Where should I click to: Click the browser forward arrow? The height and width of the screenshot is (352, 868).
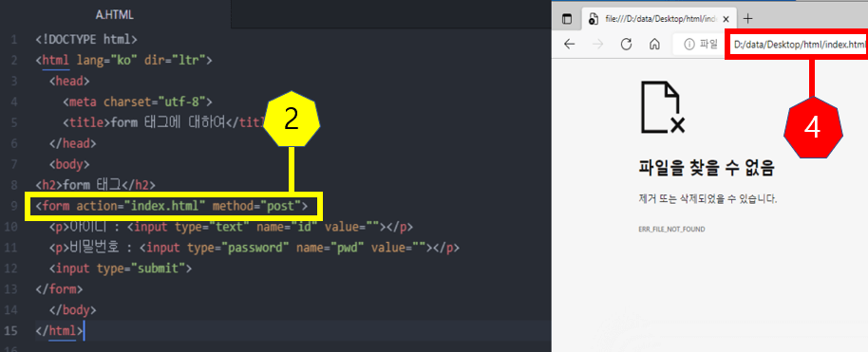598,45
